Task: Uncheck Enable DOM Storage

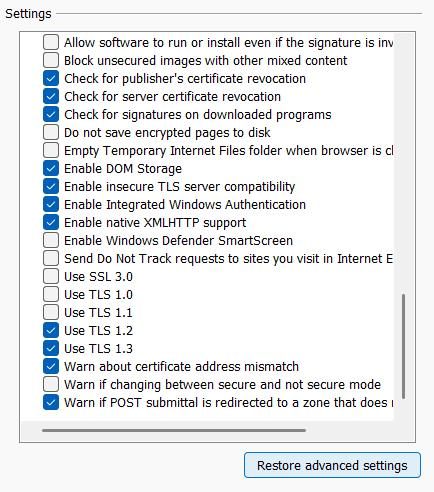Action: click(x=51, y=168)
